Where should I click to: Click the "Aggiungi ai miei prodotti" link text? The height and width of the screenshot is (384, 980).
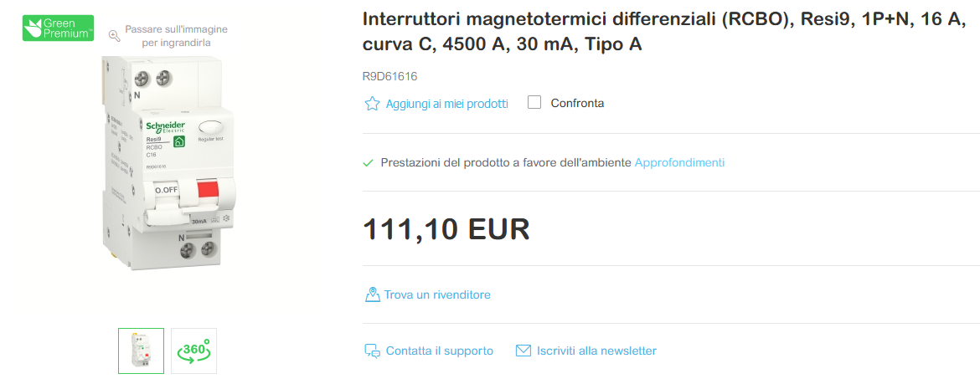coord(446,104)
